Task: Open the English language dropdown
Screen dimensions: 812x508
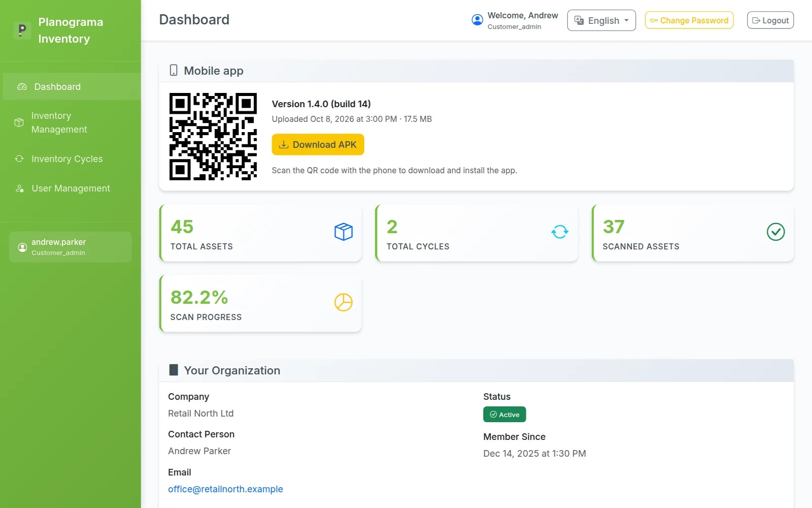Action: click(601, 20)
